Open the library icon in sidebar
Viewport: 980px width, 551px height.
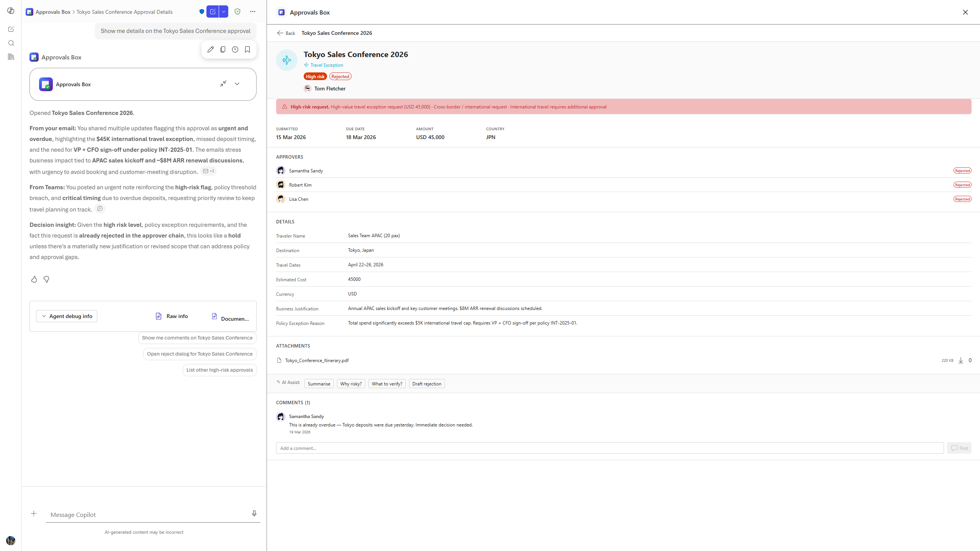pyautogui.click(x=11, y=57)
